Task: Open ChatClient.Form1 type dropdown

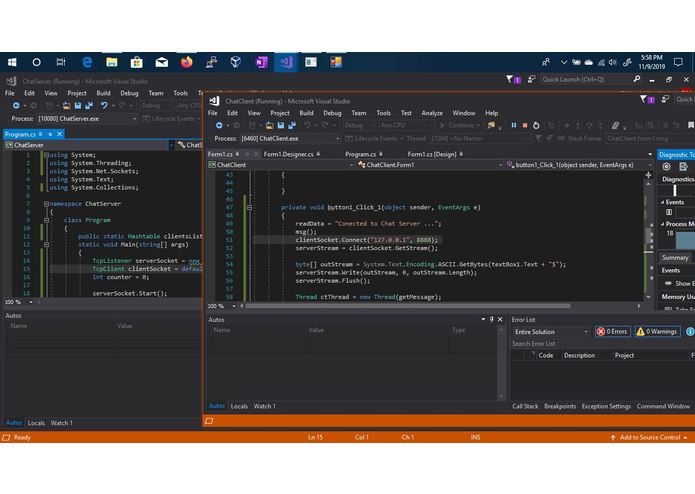Action: (500, 165)
